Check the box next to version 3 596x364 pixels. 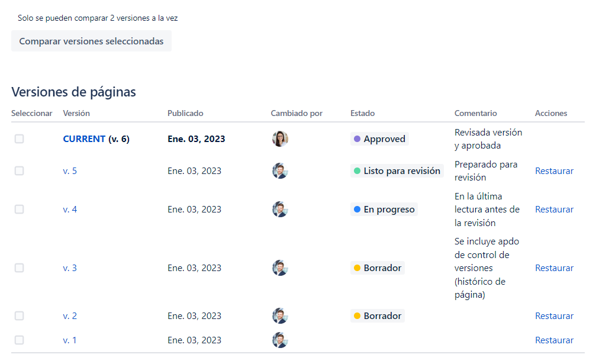[x=20, y=268]
